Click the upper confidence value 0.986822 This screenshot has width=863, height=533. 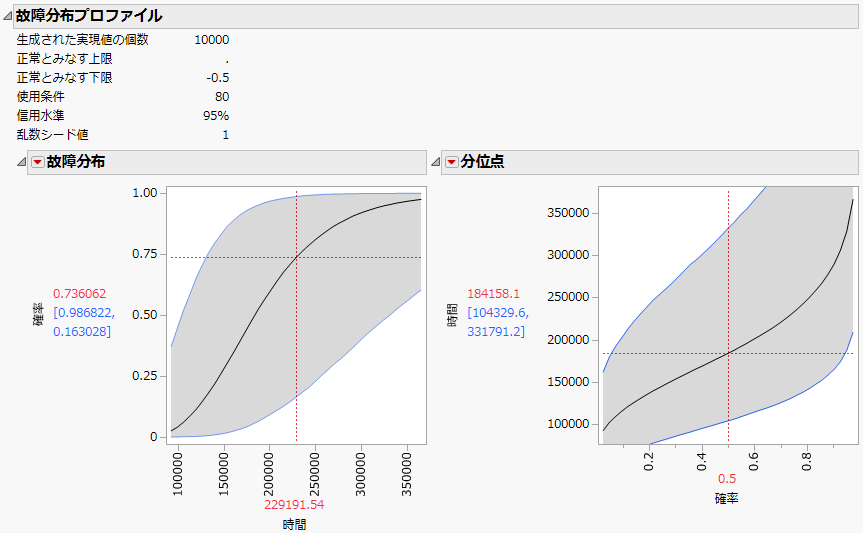pyautogui.click(x=84, y=313)
